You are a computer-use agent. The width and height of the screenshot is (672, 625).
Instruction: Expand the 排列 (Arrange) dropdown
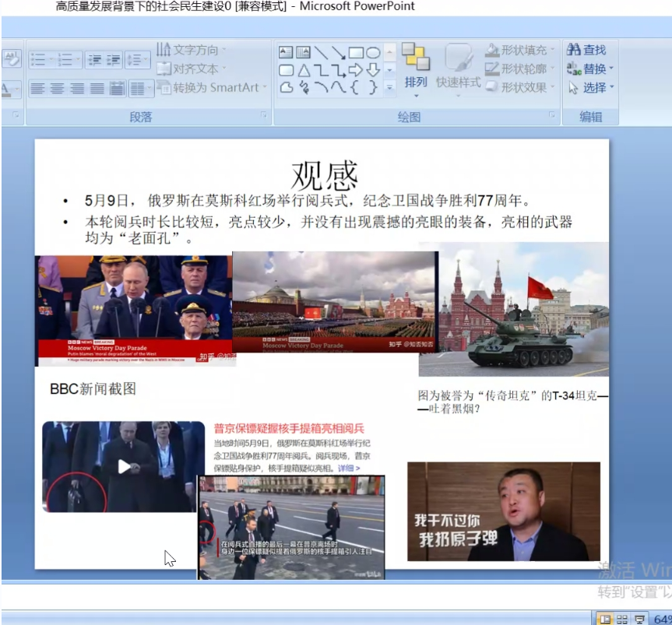click(x=416, y=83)
